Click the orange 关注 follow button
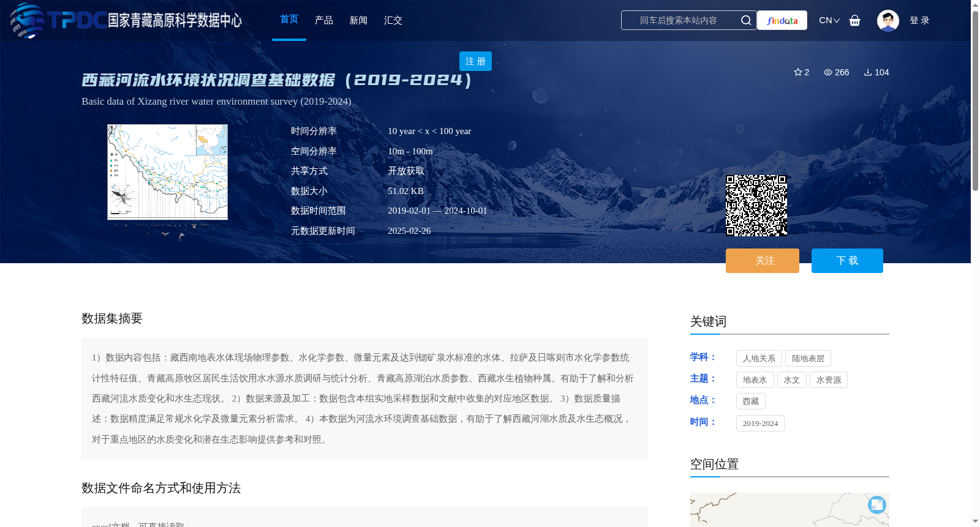 [763, 261]
